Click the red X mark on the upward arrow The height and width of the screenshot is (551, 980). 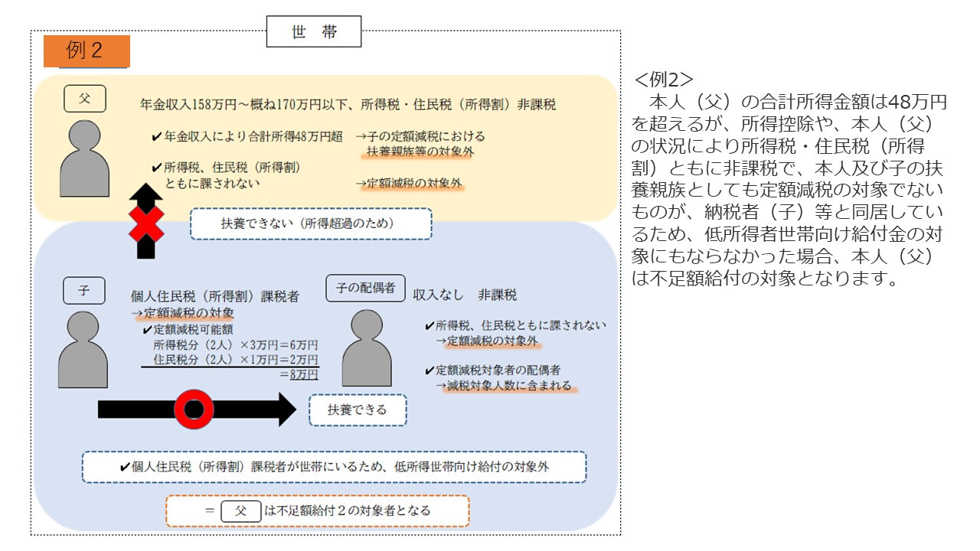pyautogui.click(x=145, y=223)
